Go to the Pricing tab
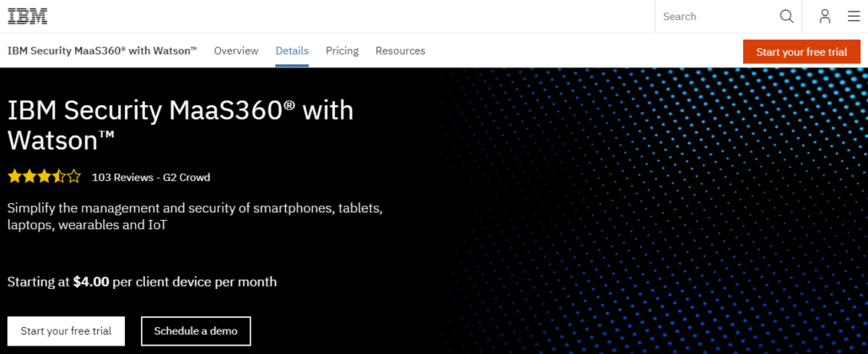This screenshot has width=868, height=354. tap(342, 51)
